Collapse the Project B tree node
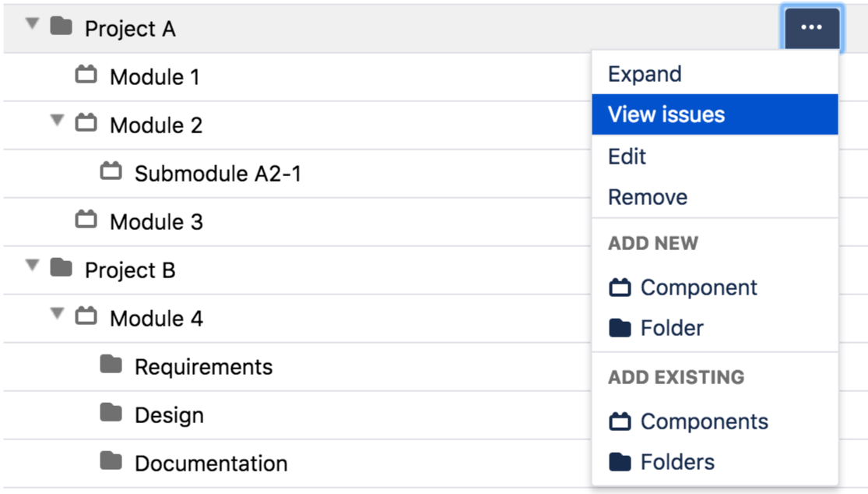Screen dimensions: 868x494 32,266
